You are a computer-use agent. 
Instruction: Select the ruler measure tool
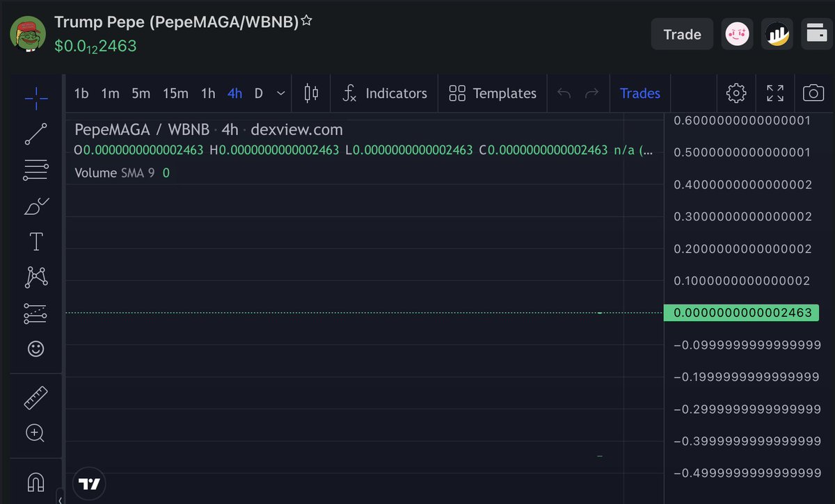(36, 397)
